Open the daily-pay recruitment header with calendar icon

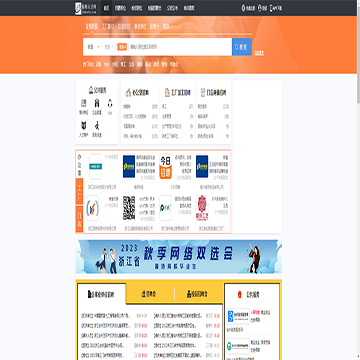tap(213, 92)
